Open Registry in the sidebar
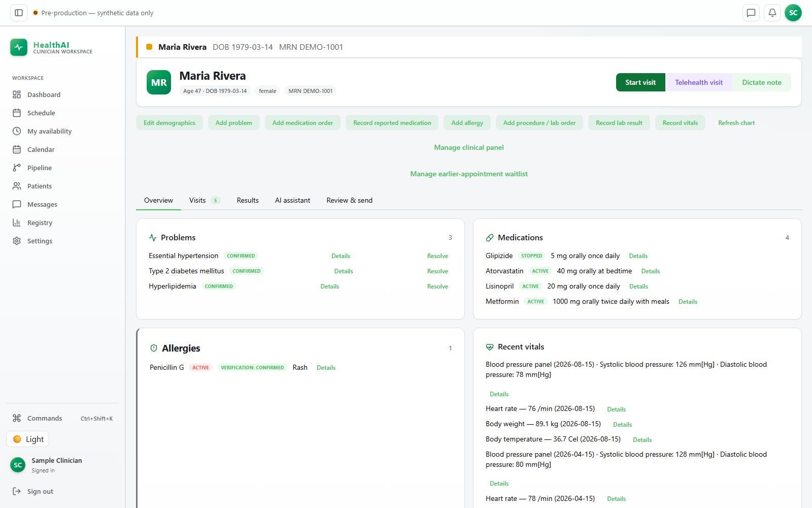 pyautogui.click(x=62, y=223)
